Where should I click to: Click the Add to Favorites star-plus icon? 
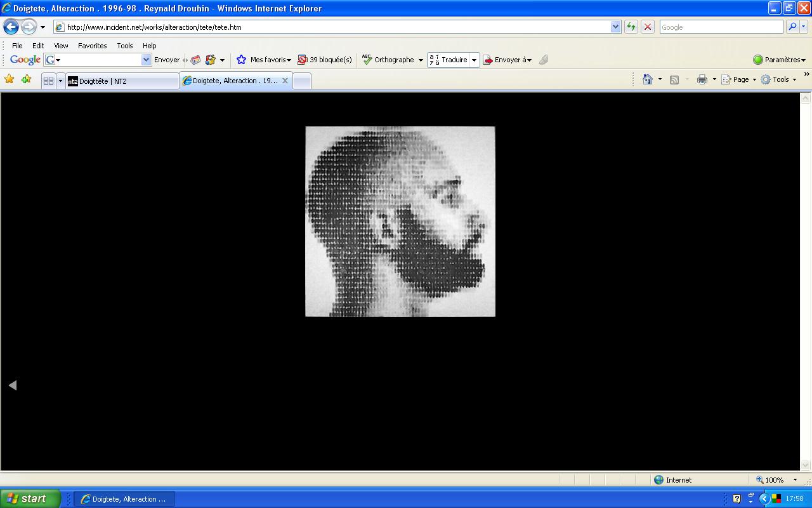pos(26,79)
